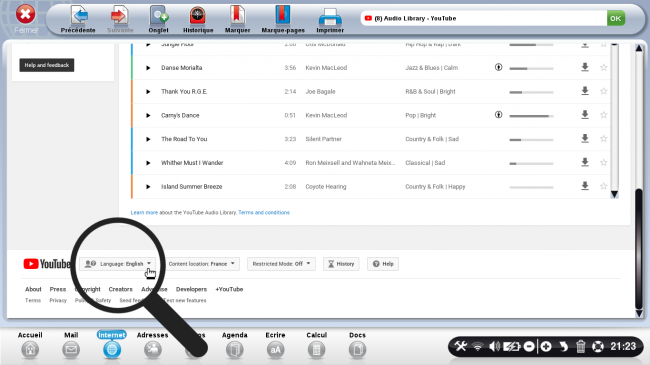Image resolution: width=650 pixels, height=365 pixels.
Task: Play the track Island Summer Breeze
Action: click(x=148, y=187)
